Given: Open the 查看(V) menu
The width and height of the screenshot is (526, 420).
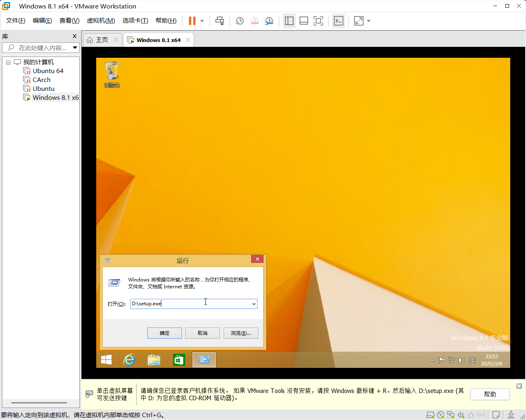Looking at the screenshot, I should pyautogui.click(x=70, y=21).
